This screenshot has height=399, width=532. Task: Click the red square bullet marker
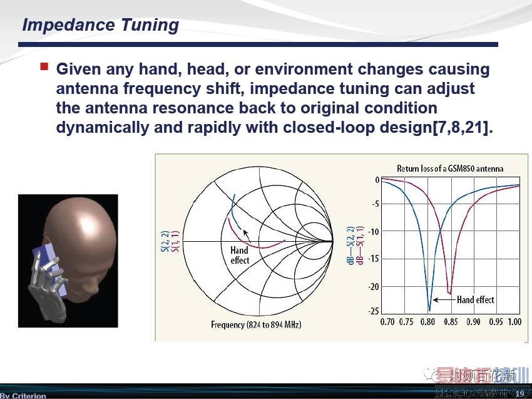tap(44, 66)
